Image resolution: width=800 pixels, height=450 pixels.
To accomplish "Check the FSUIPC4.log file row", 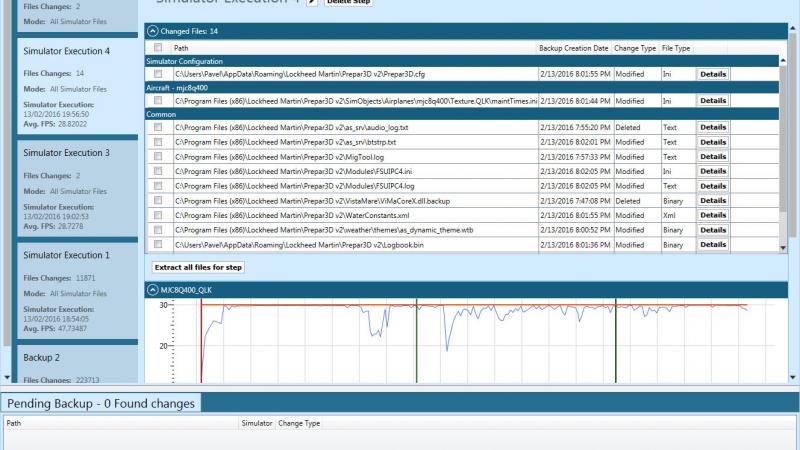I will [x=158, y=186].
